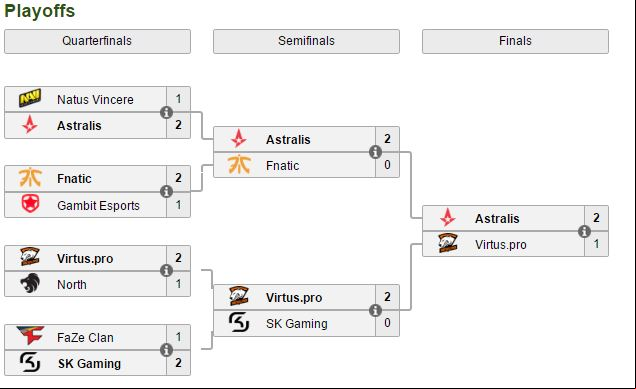Open info icon for Natus Vincere vs Astralis
Image resolution: width=636 pixels, height=389 pixels.
pos(166,112)
